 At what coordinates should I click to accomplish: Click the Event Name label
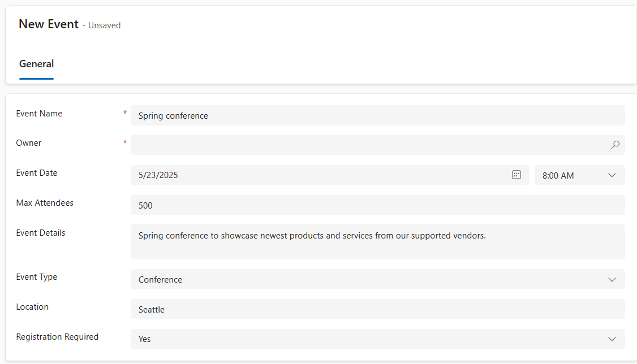coord(39,114)
